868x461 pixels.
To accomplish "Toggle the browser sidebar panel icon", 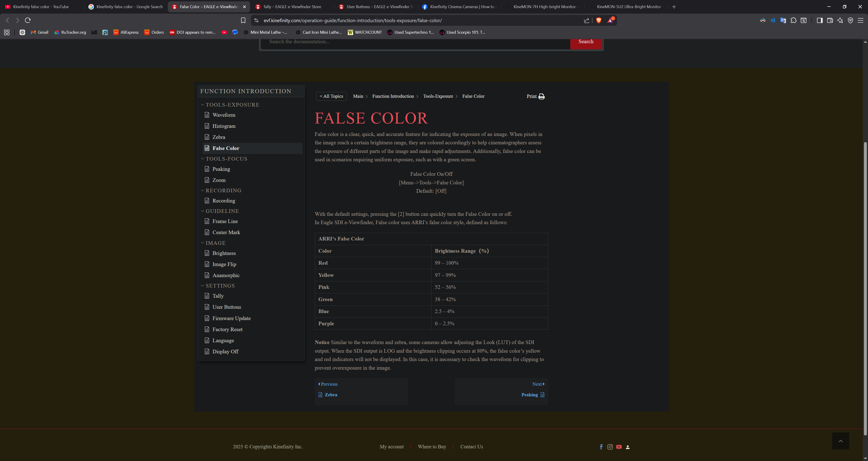I will 819,21.
